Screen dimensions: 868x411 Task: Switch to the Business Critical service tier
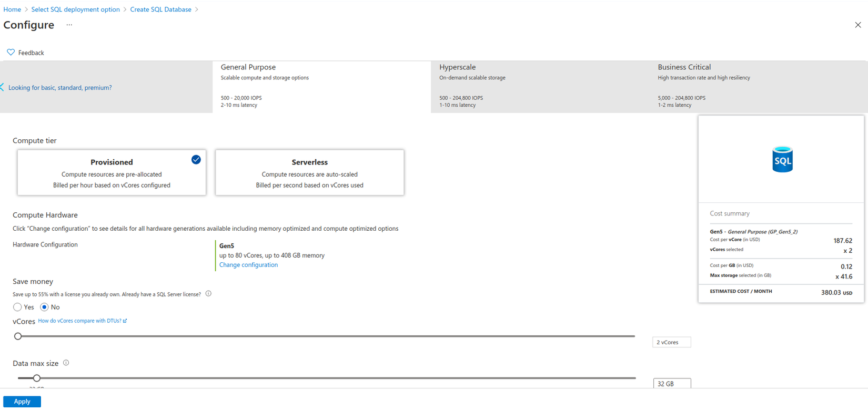pos(759,87)
